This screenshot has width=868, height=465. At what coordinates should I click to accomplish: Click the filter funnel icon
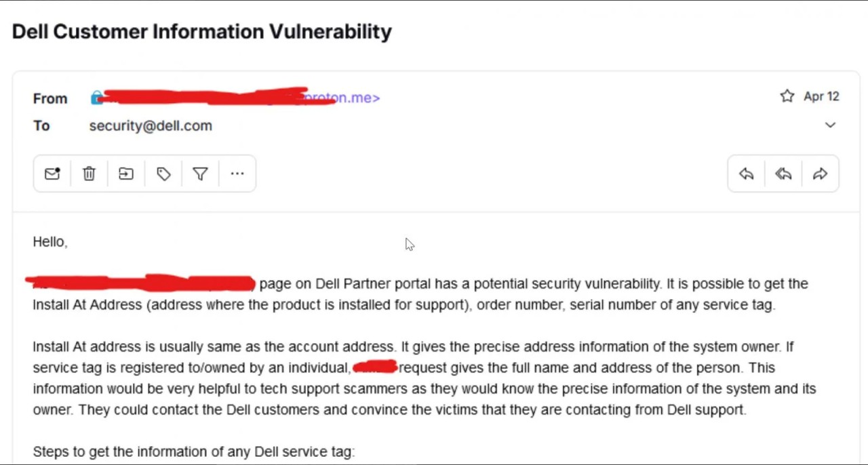click(x=200, y=174)
